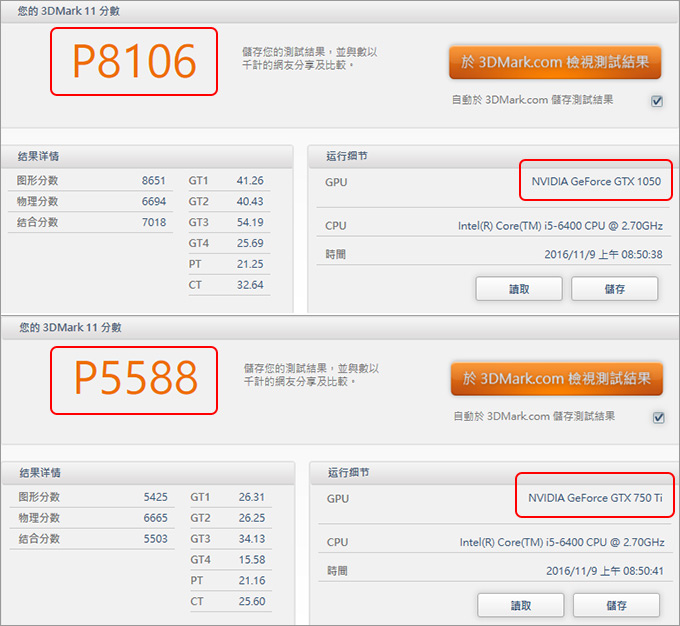Click the timestamp 2016/11/9 上午 08:50:41
Image resolution: width=680 pixels, height=626 pixels.
[605, 570]
